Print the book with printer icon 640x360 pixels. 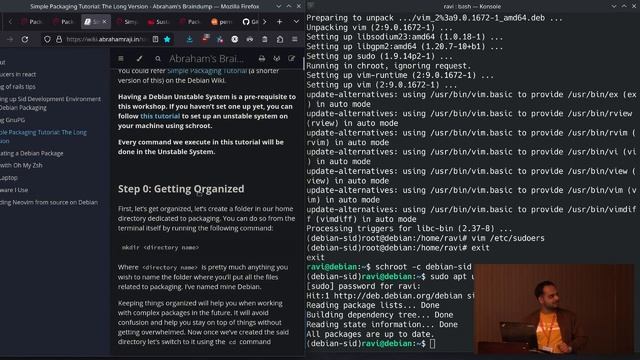[x=262, y=59]
